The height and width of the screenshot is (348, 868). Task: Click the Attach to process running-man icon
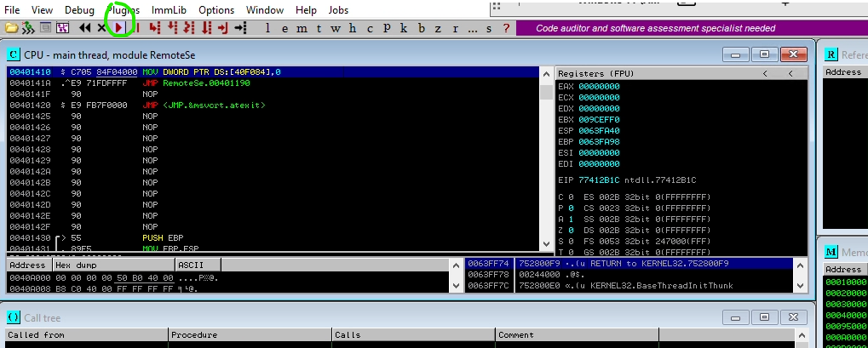(x=27, y=28)
